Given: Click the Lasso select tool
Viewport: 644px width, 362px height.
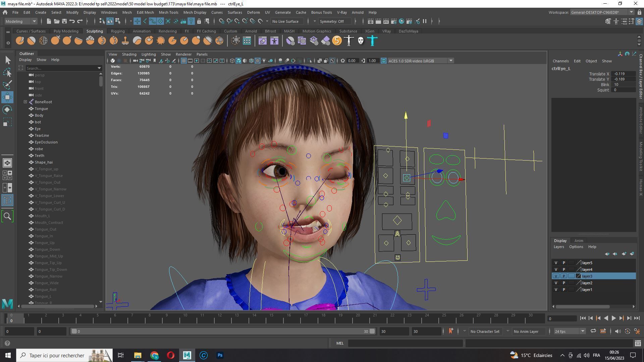Looking at the screenshot, I should [7, 72].
